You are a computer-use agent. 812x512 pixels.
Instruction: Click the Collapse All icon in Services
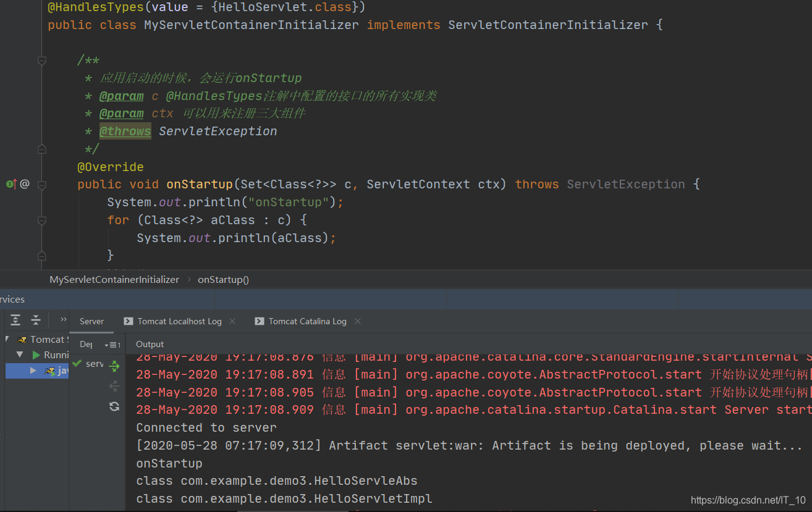coord(36,320)
